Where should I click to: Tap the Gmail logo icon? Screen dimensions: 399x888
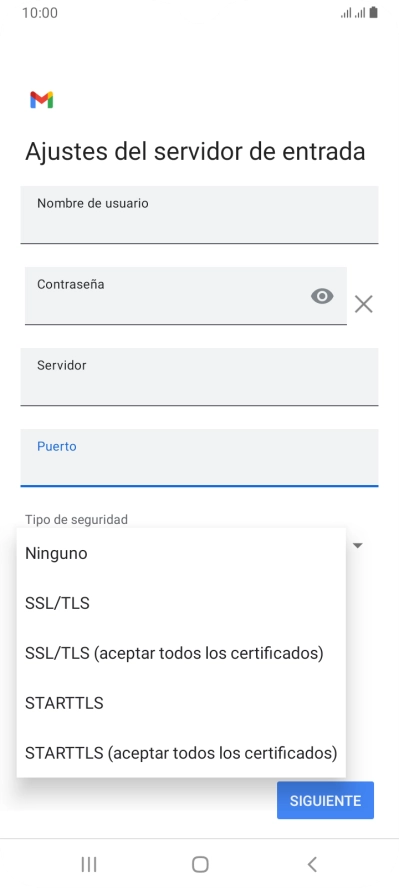pyautogui.click(x=42, y=100)
